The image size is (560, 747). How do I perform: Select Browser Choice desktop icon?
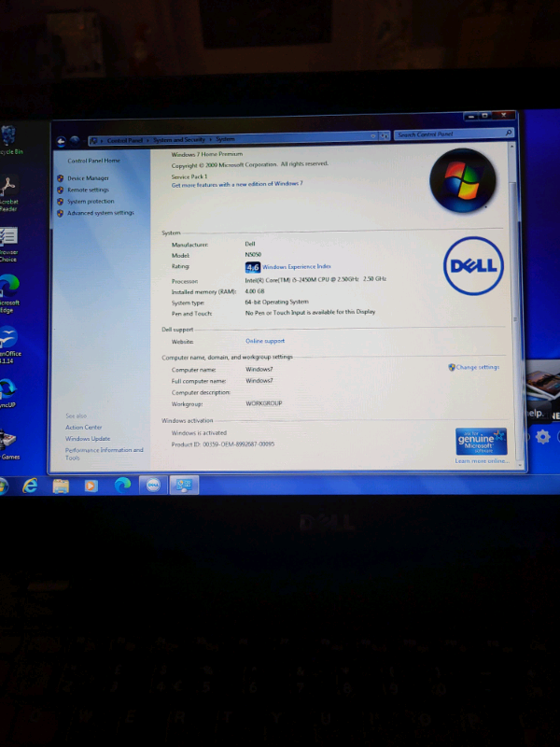(8, 245)
